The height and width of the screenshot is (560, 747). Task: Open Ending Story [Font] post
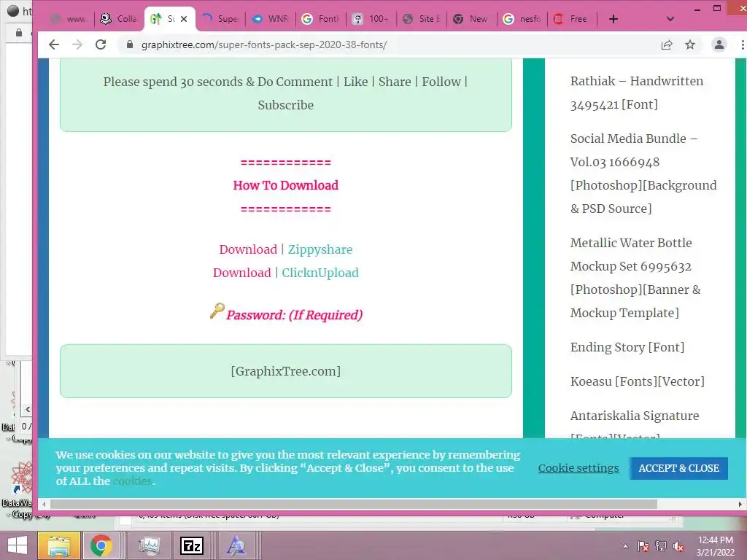coord(627,347)
